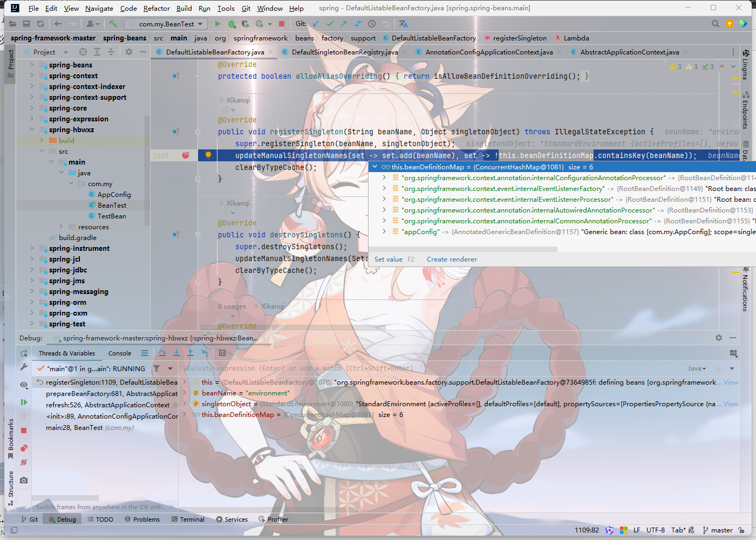Run com.my.BeanTest with the green play icon
The image size is (756, 540).
217,24
